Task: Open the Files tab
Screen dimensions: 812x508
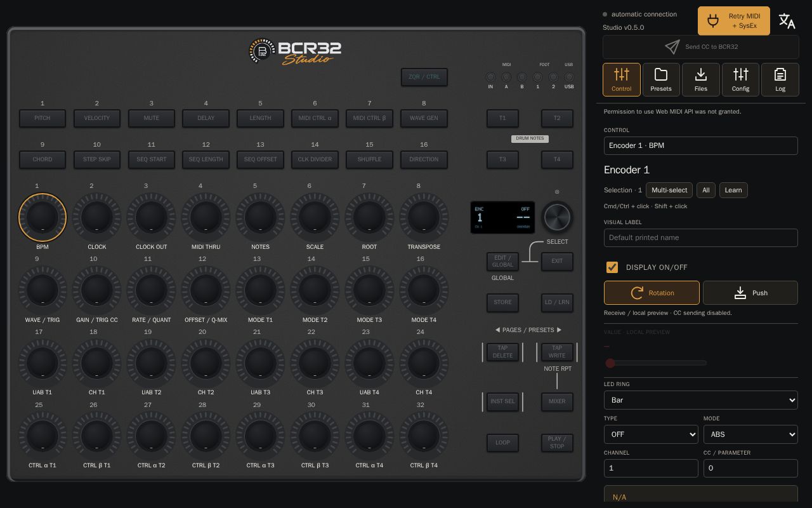Action: [x=701, y=79]
